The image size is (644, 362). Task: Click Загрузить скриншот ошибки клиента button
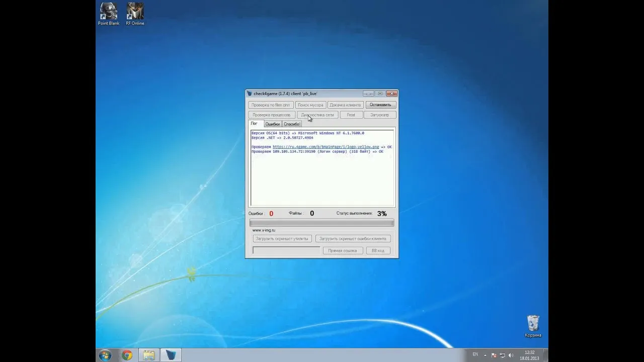pyautogui.click(x=353, y=239)
